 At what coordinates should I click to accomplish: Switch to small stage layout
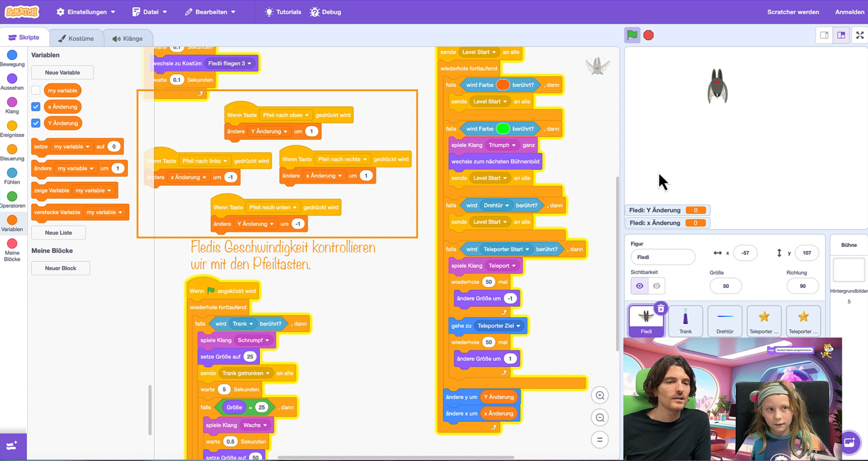pyautogui.click(x=824, y=35)
